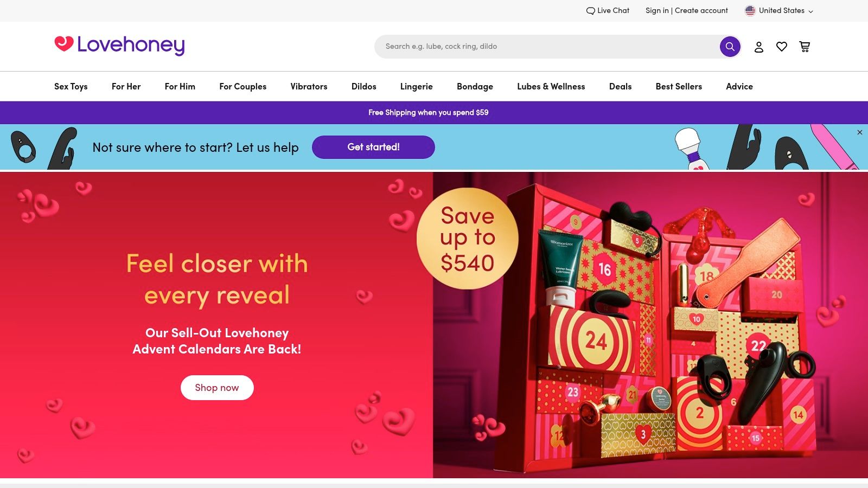Open the account profile icon
868x488 pixels.
pyautogui.click(x=759, y=47)
